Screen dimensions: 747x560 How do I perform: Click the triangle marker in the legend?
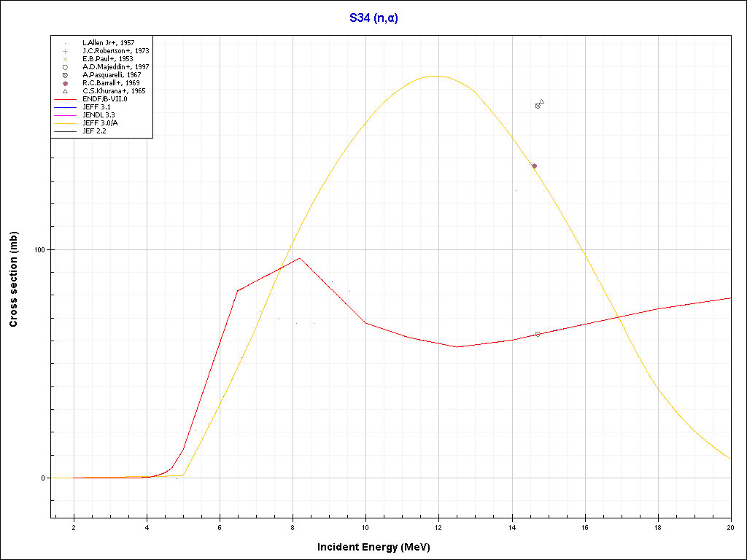(x=65, y=91)
